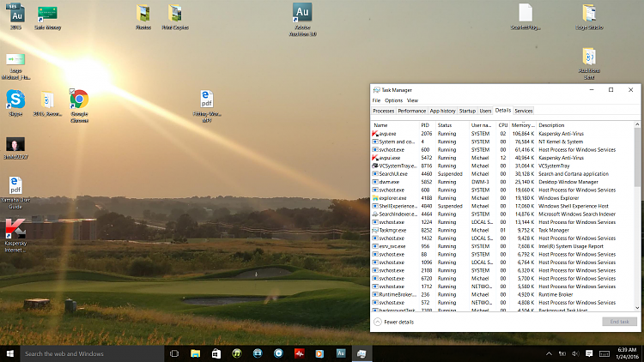
Task: Switch to the Processes tab
Action: pos(383,111)
